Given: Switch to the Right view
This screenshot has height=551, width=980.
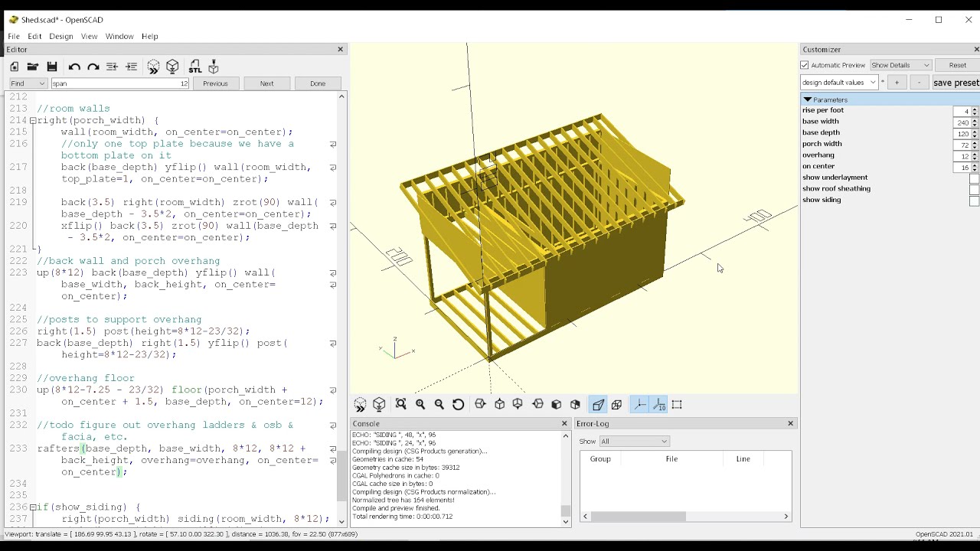Looking at the screenshot, I should (x=480, y=404).
